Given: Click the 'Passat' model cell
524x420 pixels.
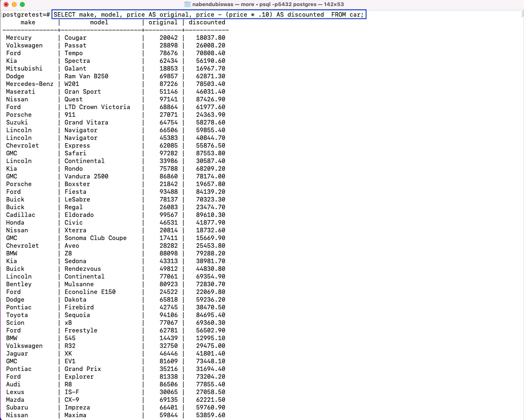Looking at the screenshot, I should 75,45.
